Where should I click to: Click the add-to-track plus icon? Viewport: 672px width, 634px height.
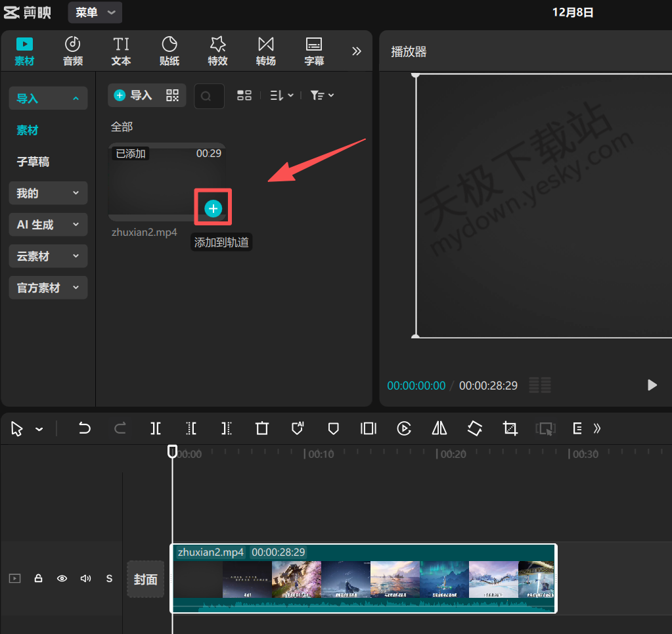(x=213, y=208)
